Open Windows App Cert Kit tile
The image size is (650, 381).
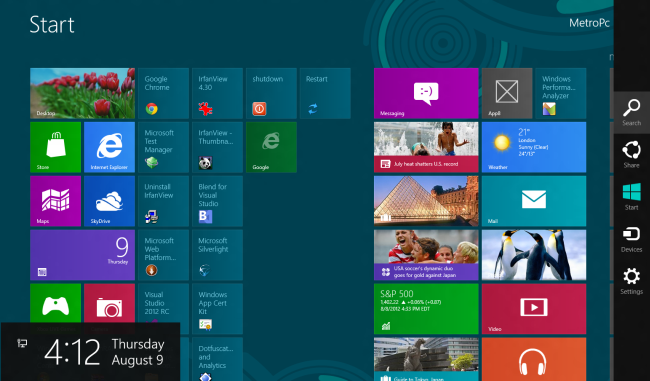coord(217,309)
